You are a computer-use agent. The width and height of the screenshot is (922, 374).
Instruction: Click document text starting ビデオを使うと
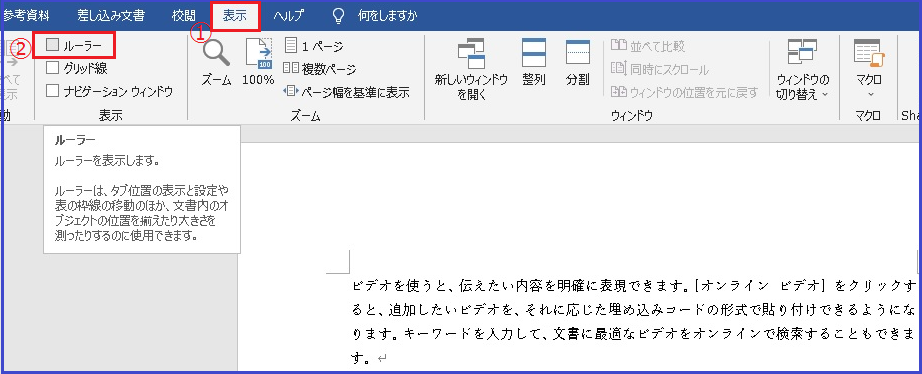[634, 286]
